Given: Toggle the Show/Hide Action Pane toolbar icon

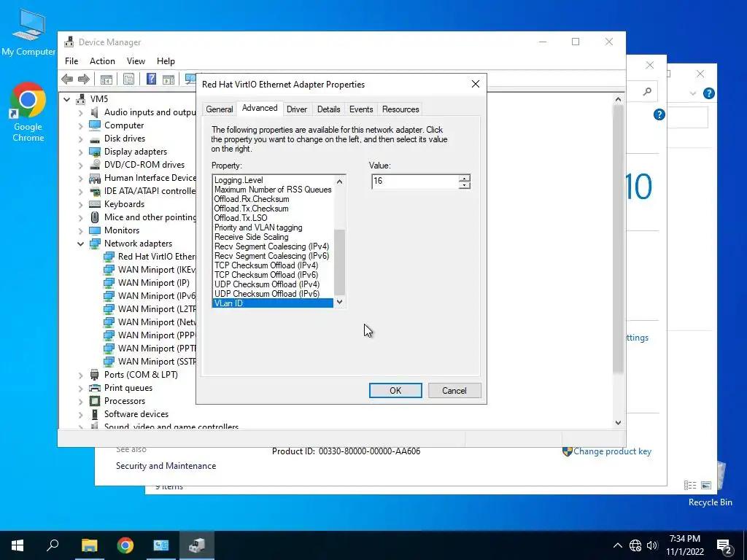Looking at the screenshot, I should (169, 79).
